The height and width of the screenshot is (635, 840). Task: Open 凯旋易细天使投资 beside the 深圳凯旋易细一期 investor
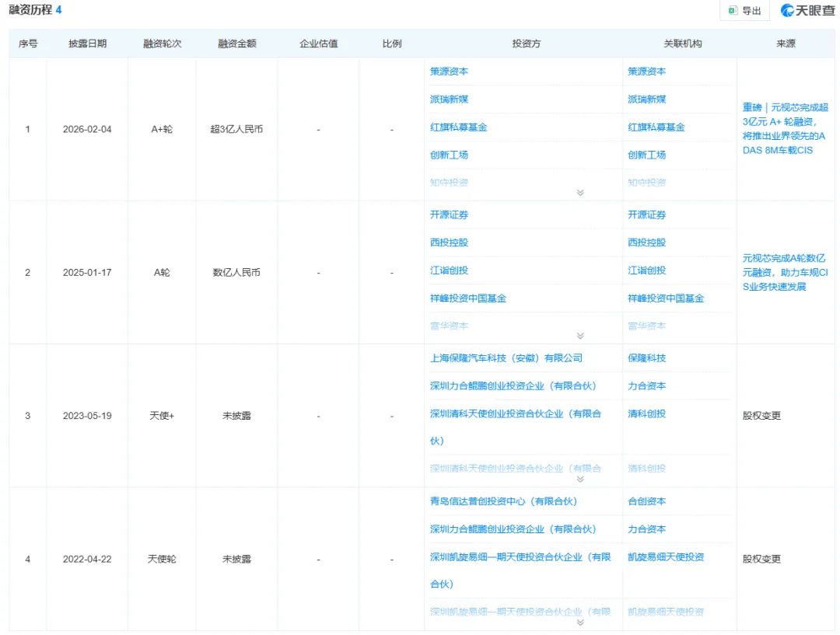click(666, 556)
